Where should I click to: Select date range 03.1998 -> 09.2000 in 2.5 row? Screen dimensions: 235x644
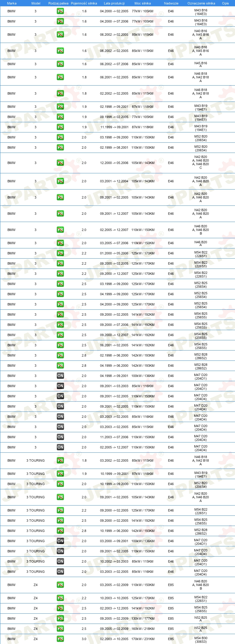click(114, 284)
